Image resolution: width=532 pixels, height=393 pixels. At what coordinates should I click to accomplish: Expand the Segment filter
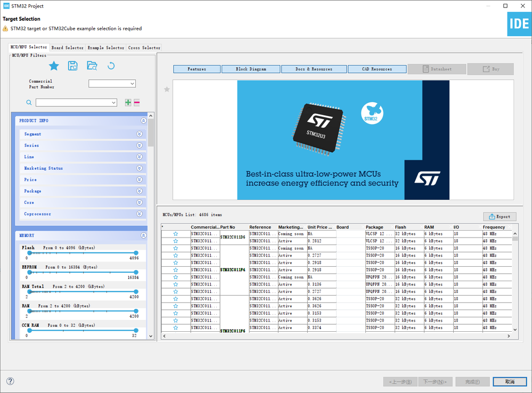[140, 134]
